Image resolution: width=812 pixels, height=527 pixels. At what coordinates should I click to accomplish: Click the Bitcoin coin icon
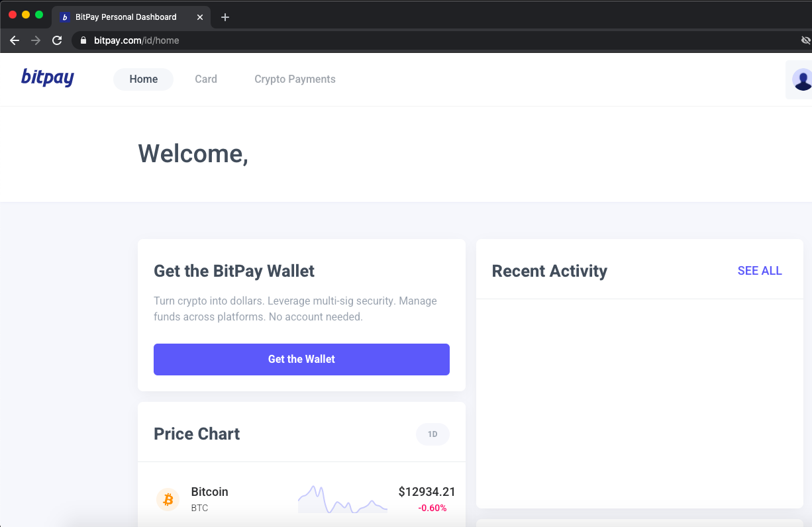click(x=168, y=499)
